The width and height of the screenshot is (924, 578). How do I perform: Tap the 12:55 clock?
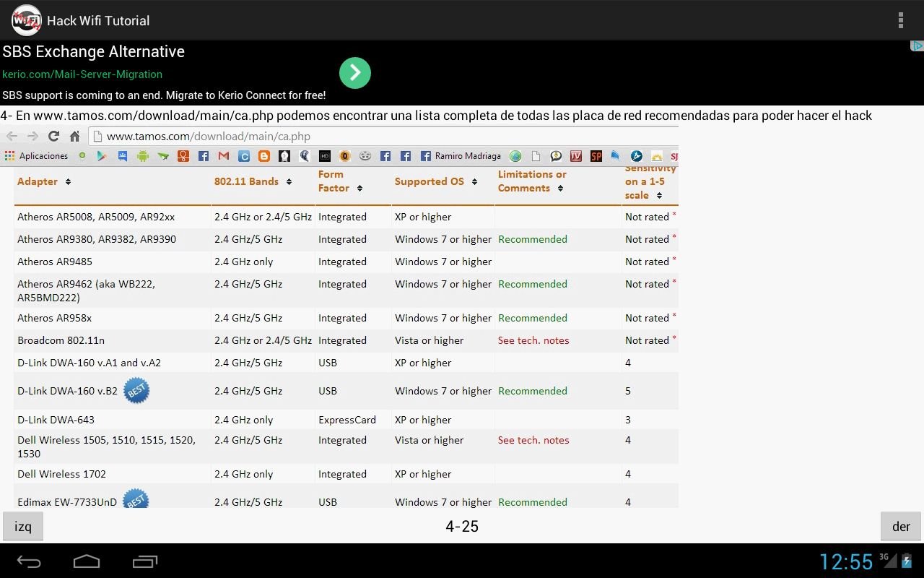[847, 561]
